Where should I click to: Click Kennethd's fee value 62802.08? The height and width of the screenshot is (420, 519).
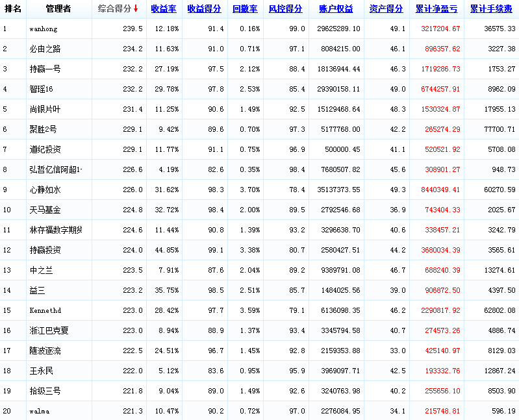pyautogui.click(x=500, y=310)
